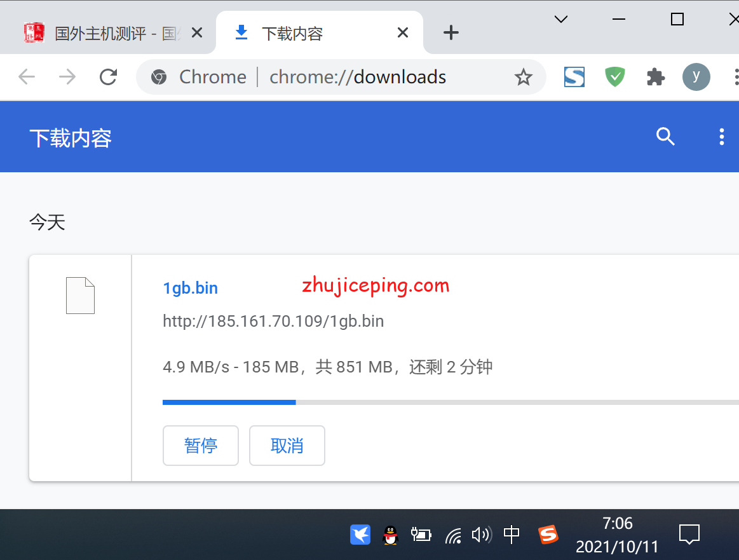Open the volume speaker tray icon
The image size is (739, 560).
click(x=482, y=535)
